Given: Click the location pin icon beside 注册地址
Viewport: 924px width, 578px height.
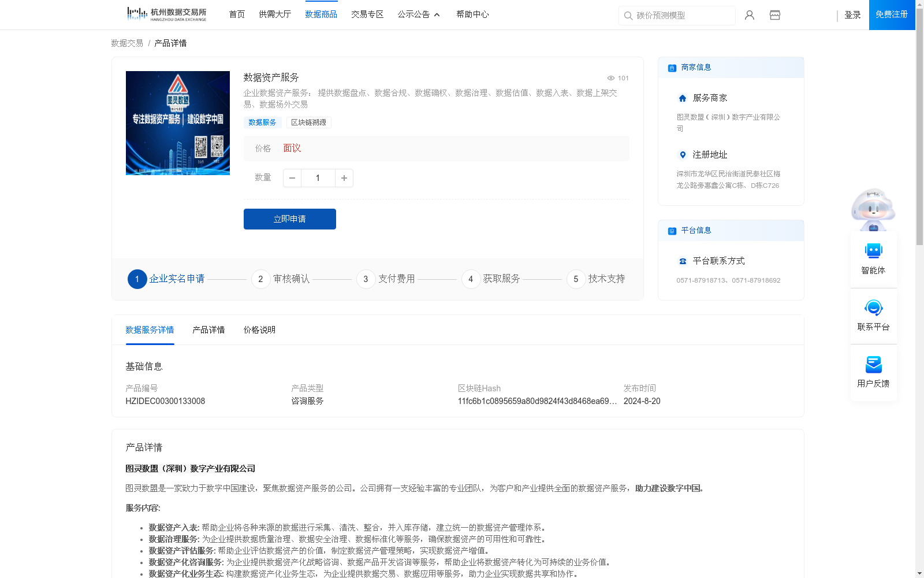Looking at the screenshot, I should 683,155.
